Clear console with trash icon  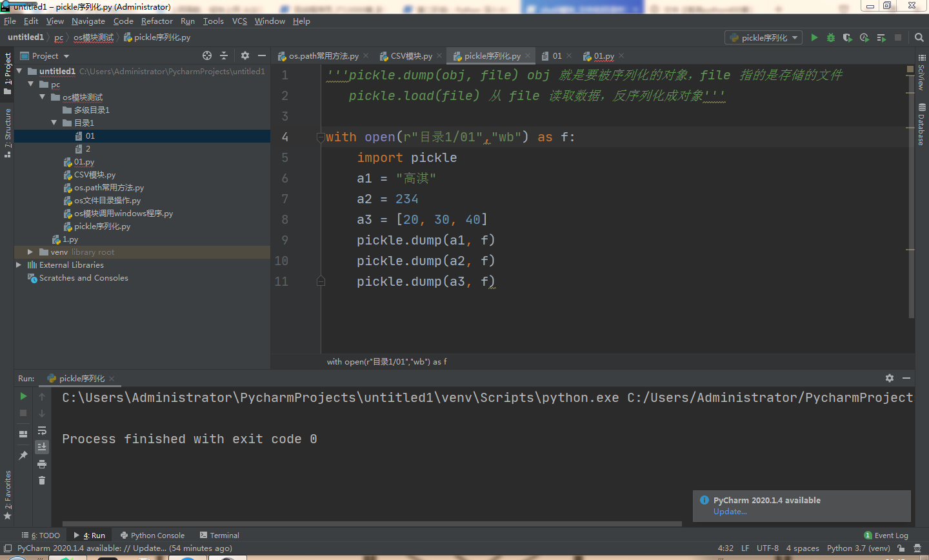[x=42, y=480]
